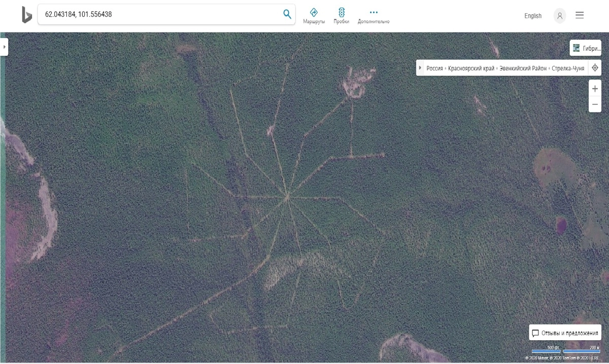Select Стрелка-Чуня in the breadcrumb
This screenshot has height=364, width=609.
(568, 68)
